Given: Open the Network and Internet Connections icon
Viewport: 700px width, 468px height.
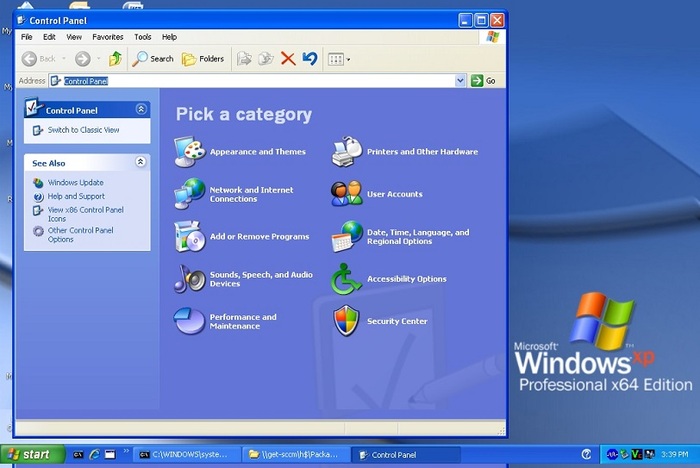Looking at the screenshot, I should [x=190, y=194].
